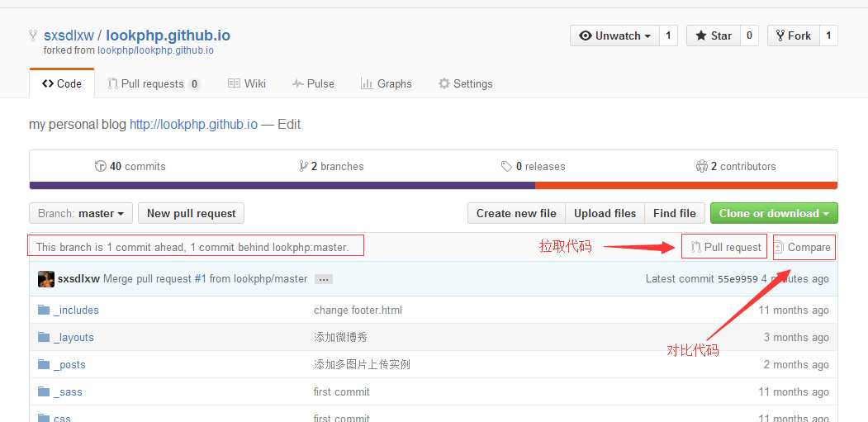Click the orange segment of the language bar
Screen dimensions: 868x422
(686, 186)
